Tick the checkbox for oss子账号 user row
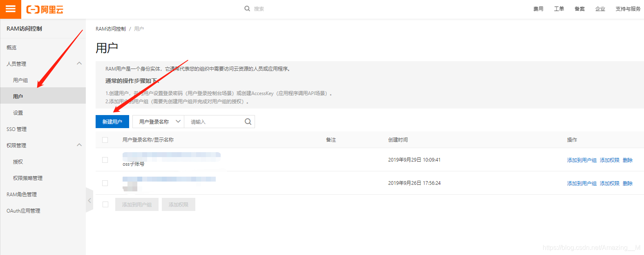Viewport: 644px width, 255px height. coord(105,160)
